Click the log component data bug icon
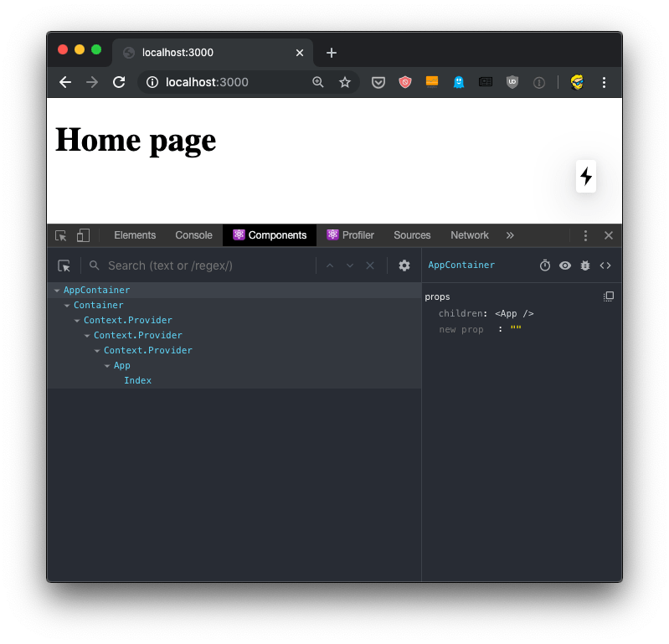 585,265
